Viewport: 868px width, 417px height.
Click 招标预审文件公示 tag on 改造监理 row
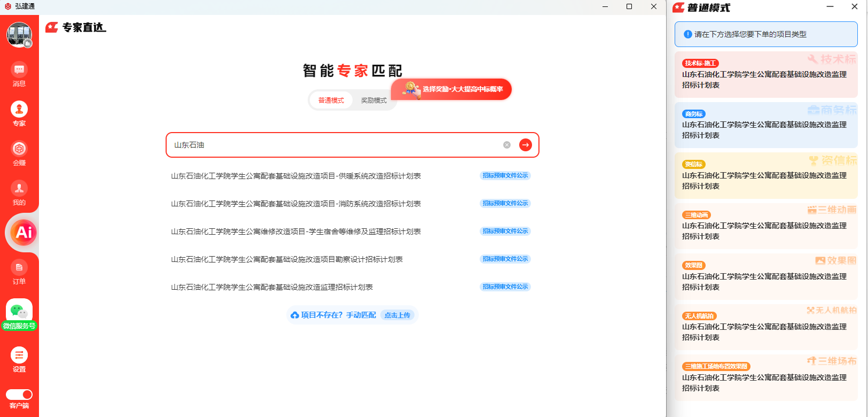point(505,287)
